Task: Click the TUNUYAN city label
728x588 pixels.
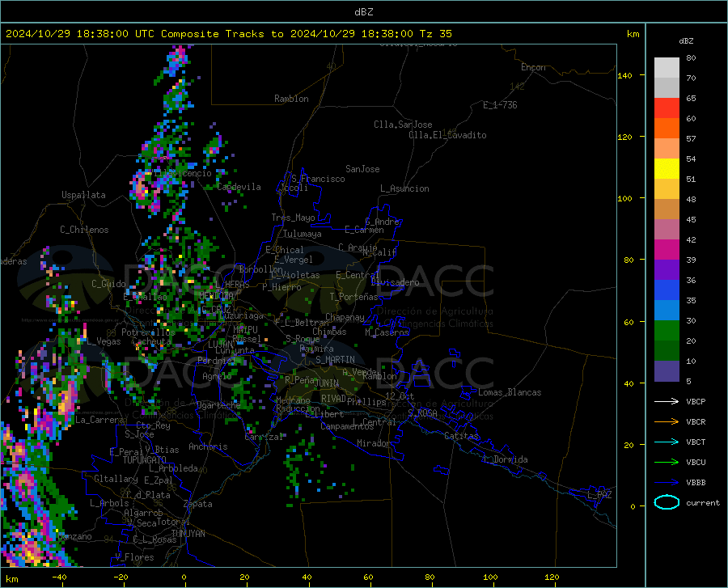Action: point(188,533)
